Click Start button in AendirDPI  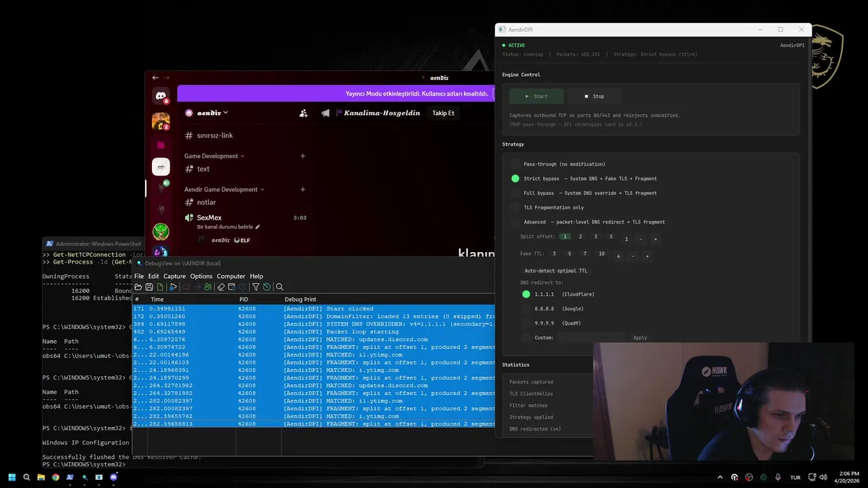pyautogui.click(x=536, y=96)
